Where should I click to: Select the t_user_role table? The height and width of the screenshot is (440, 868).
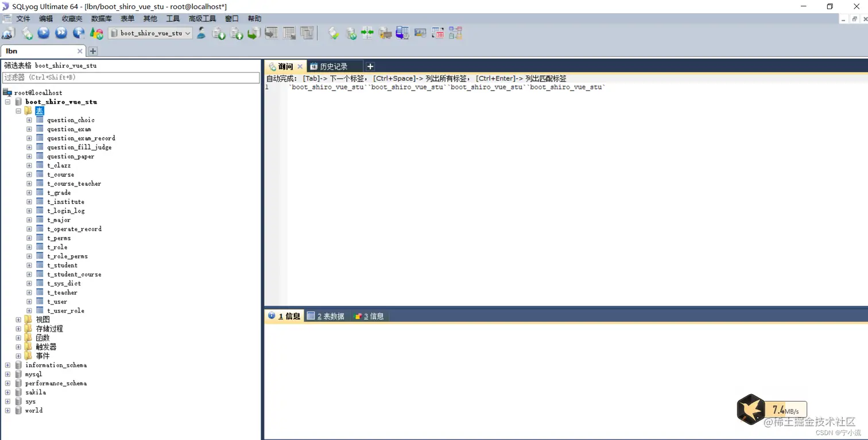click(x=65, y=311)
